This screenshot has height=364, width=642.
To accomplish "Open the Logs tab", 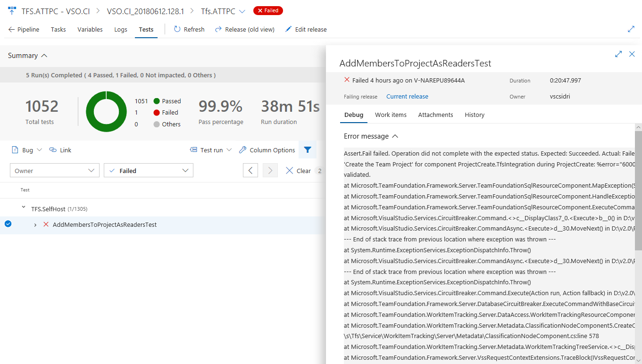I will pyautogui.click(x=121, y=29).
